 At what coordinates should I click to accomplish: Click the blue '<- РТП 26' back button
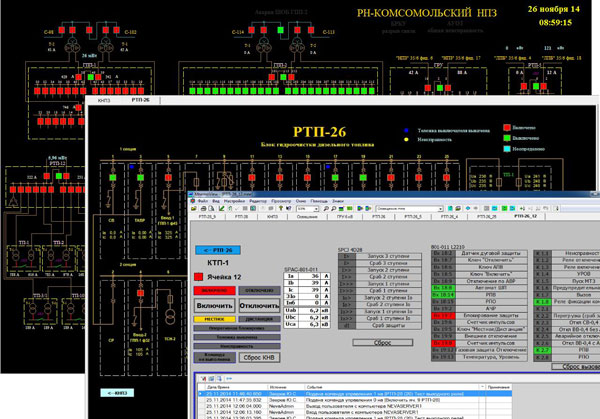[218, 250]
